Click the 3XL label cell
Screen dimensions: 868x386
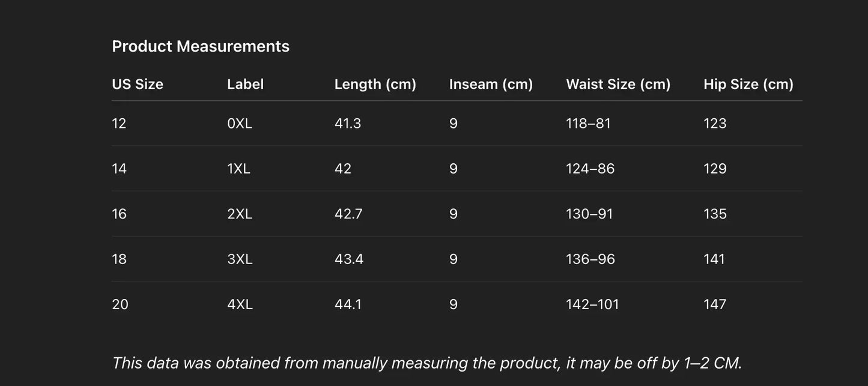click(240, 259)
